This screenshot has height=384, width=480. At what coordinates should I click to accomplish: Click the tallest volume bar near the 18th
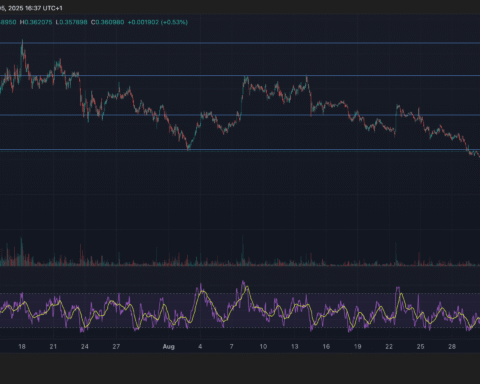tap(22, 252)
